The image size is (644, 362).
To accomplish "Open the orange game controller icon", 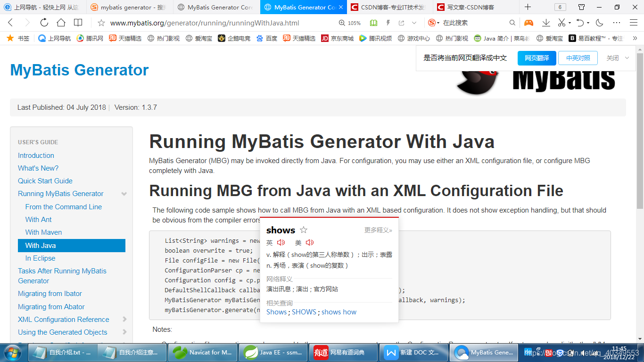I will (x=529, y=23).
